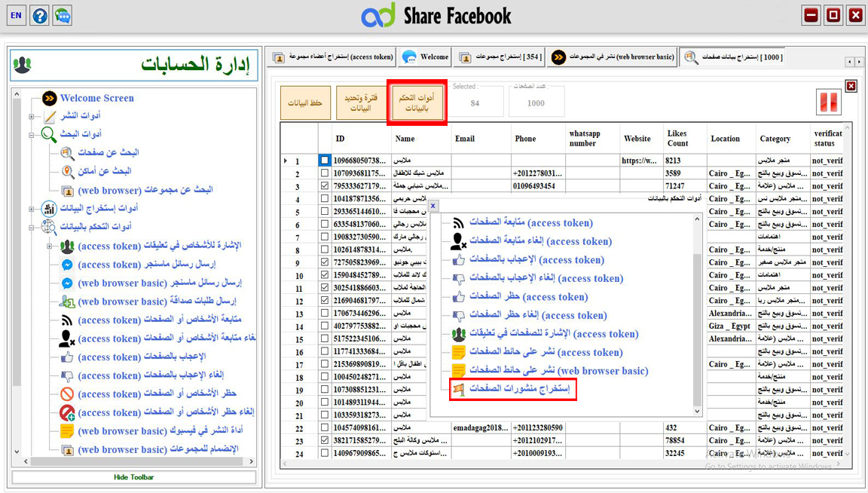Click the Category column header
Image resolution: width=868 pixels, height=493 pixels.
pyautogui.click(x=783, y=139)
